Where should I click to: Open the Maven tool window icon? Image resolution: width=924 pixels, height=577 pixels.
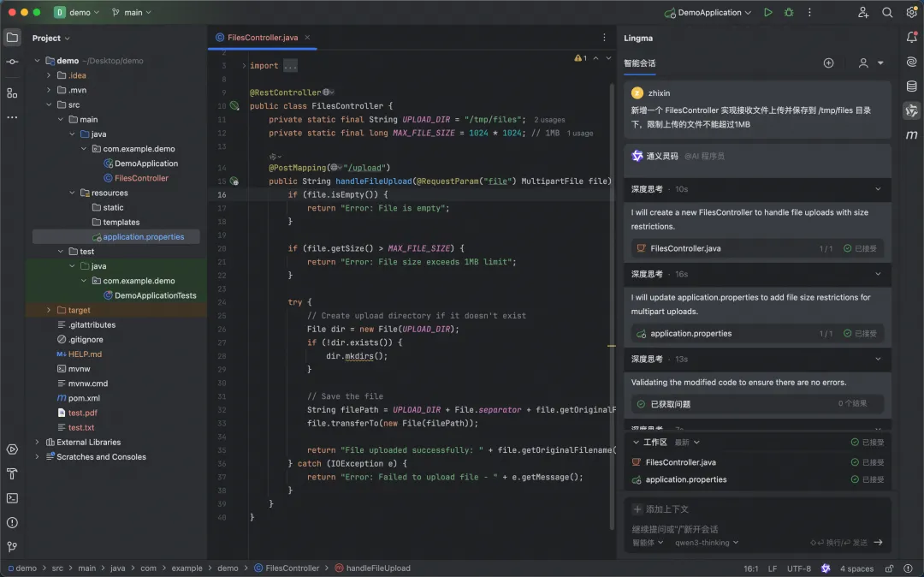tap(912, 135)
